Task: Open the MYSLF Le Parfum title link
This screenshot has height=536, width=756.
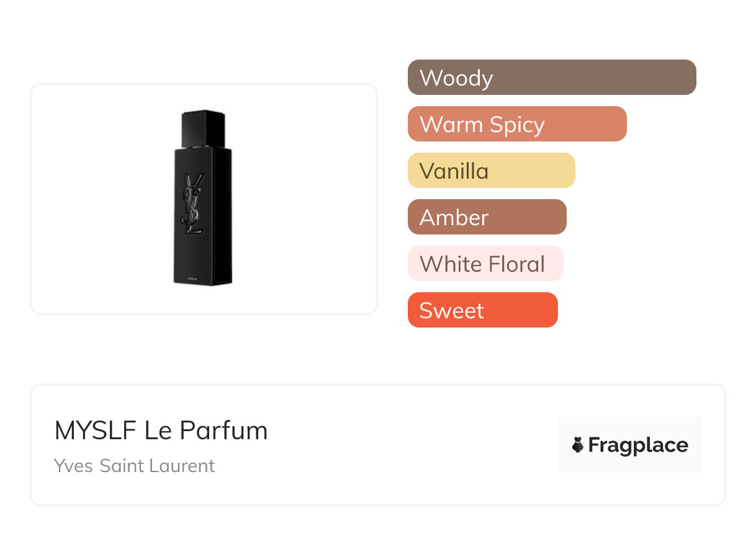Action: [161, 431]
